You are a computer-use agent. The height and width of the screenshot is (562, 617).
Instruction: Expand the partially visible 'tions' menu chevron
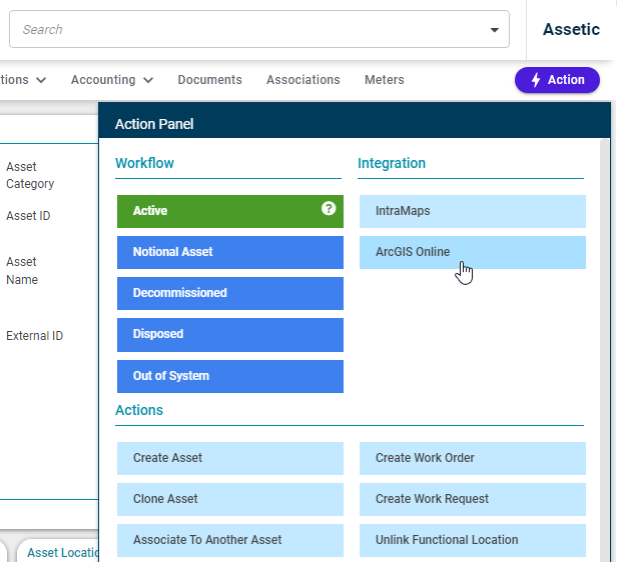point(41,80)
